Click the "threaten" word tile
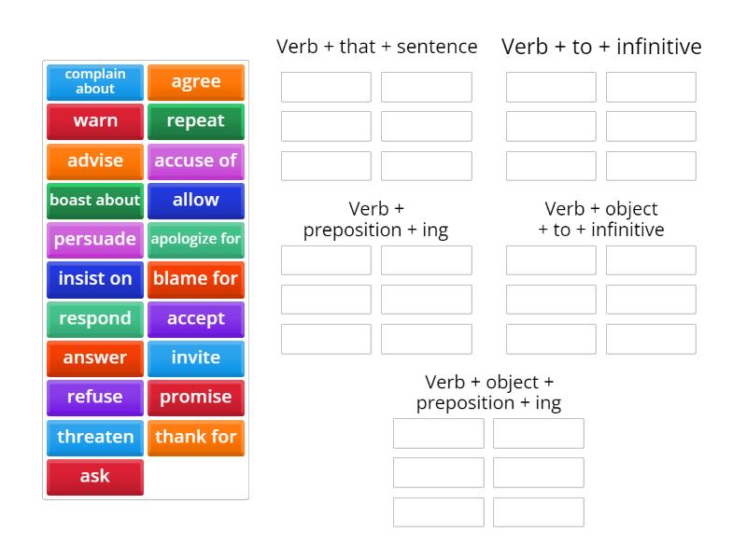 (93, 437)
